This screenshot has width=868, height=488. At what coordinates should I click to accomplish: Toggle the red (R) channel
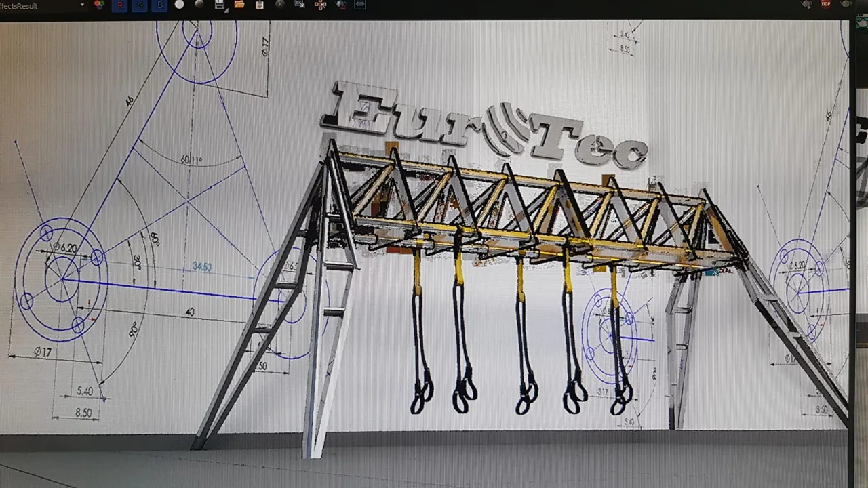coord(121,5)
